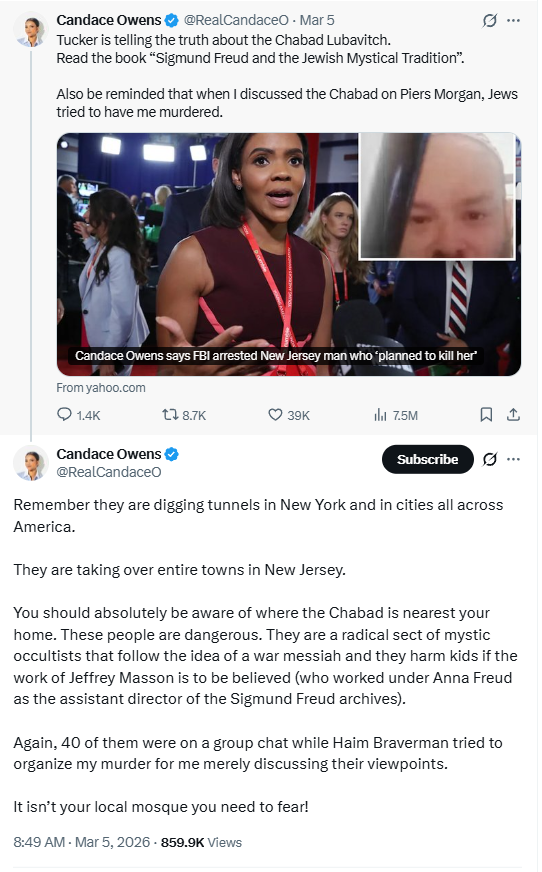Open the more options menu next to Subscribe
Viewport: 542px width, 872px height.
pyautogui.click(x=514, y=459)
